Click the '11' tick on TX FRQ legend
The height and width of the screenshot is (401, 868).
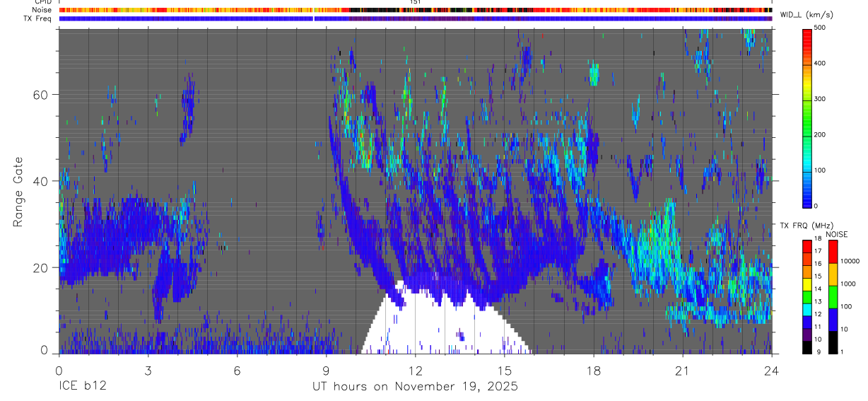(x=818, y=327)
